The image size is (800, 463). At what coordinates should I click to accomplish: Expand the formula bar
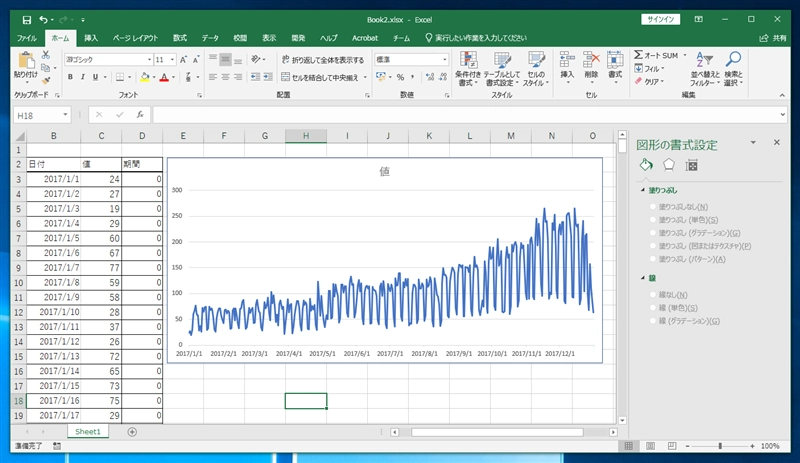point(783,115)
